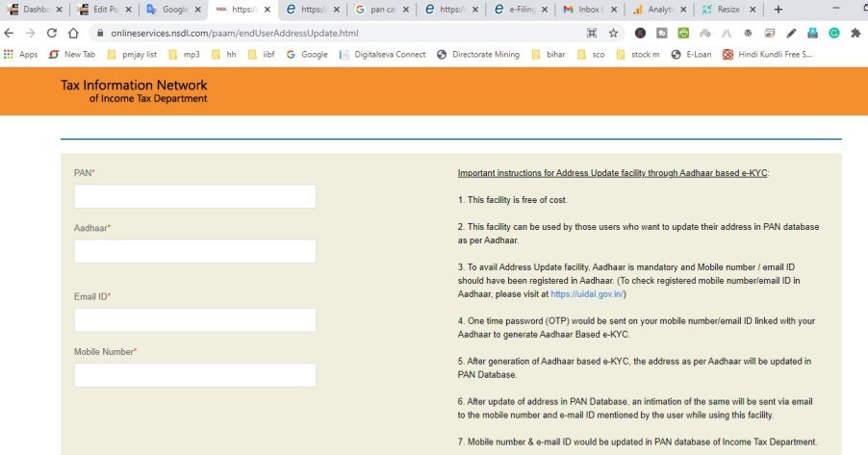Viewport: 868px width, 455px height.
Task: Open the WordPress extension icon
Action: pyautogui.click(x=748, y=34)
